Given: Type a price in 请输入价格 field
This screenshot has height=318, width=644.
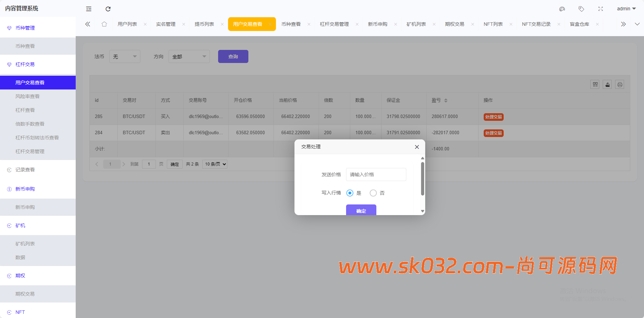Looking at the screenshot, I should 376,174.
